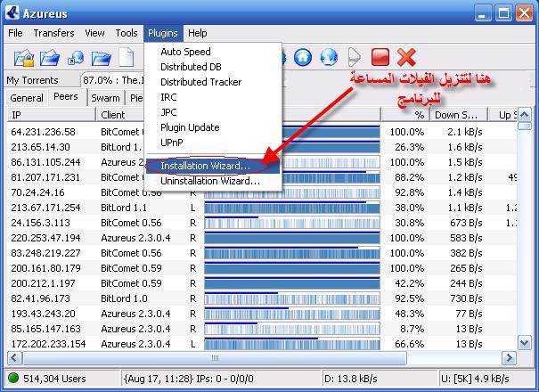
Task: Select the Peers tab
Action: point(66,96)
